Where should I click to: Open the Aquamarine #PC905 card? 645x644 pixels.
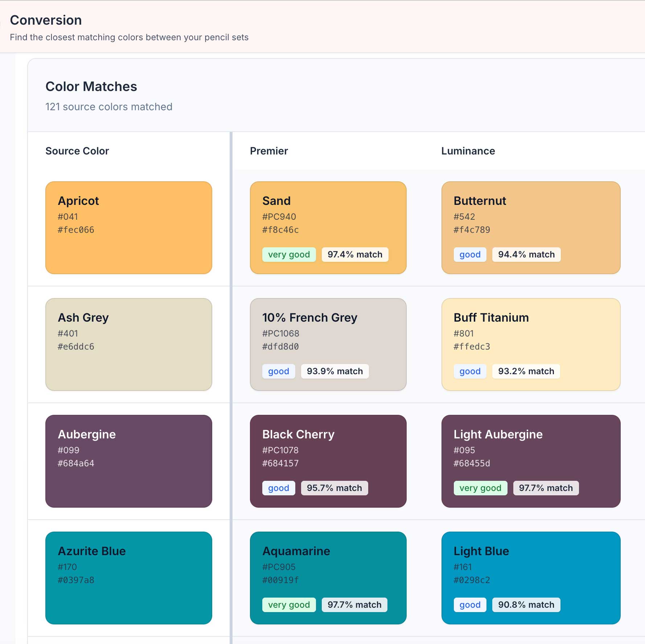coord(328,578)
